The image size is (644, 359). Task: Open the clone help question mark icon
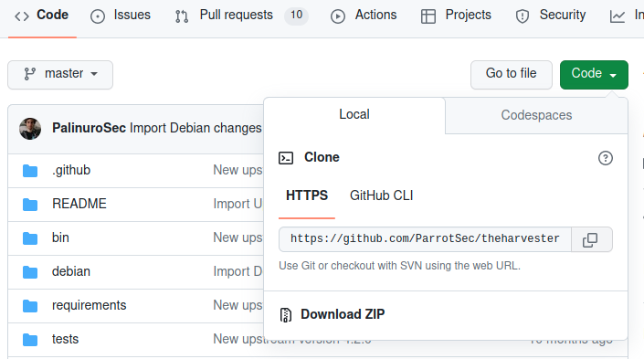[606, 158]
